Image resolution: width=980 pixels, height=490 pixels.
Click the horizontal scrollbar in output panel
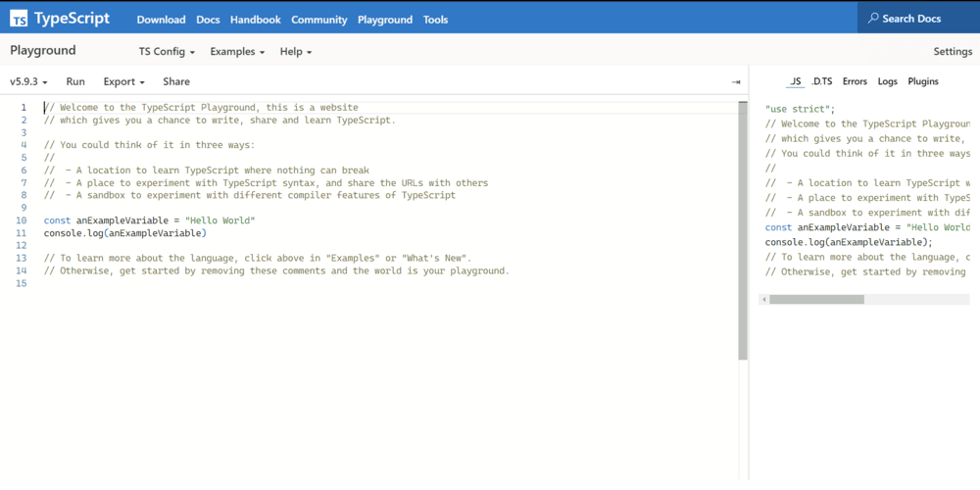click(815, 300)
